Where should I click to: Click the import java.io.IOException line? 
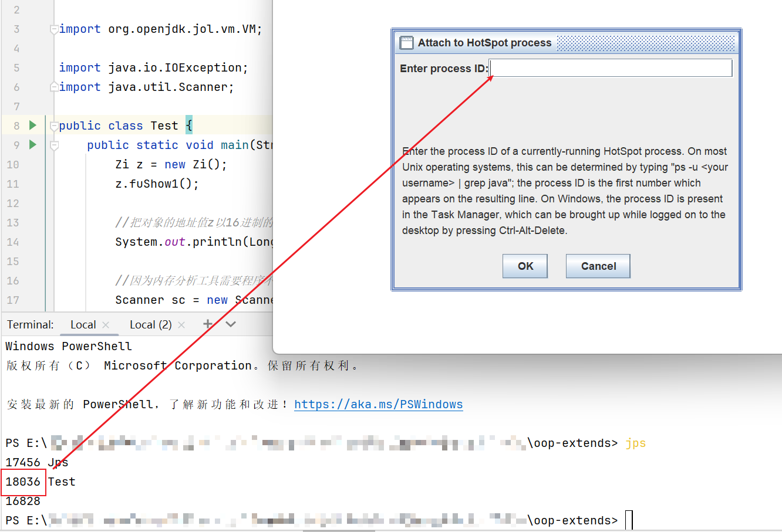point(153,67)
